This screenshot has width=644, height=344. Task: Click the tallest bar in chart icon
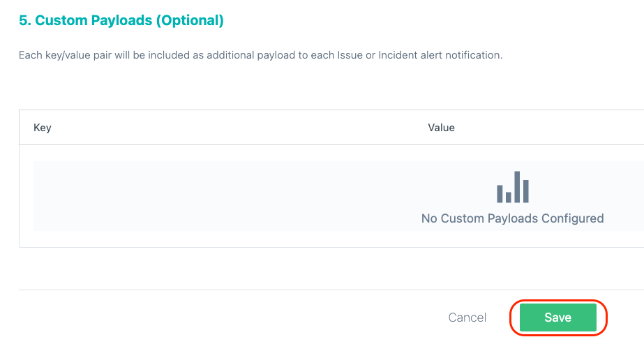click(x=517, y=187)
